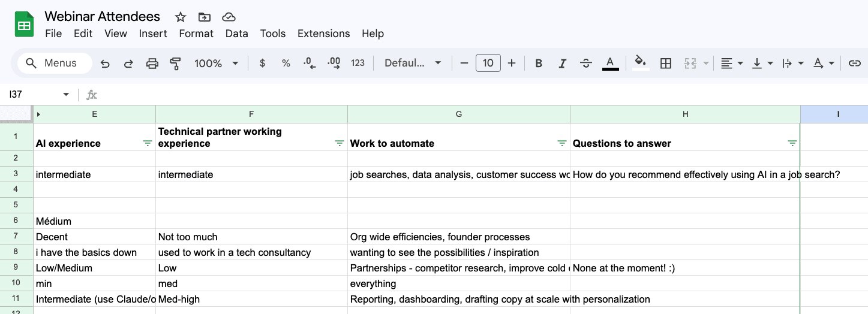This screenshot has height=314, width=868.
Task: Select column G header
Action: click(x=459, y=114)
